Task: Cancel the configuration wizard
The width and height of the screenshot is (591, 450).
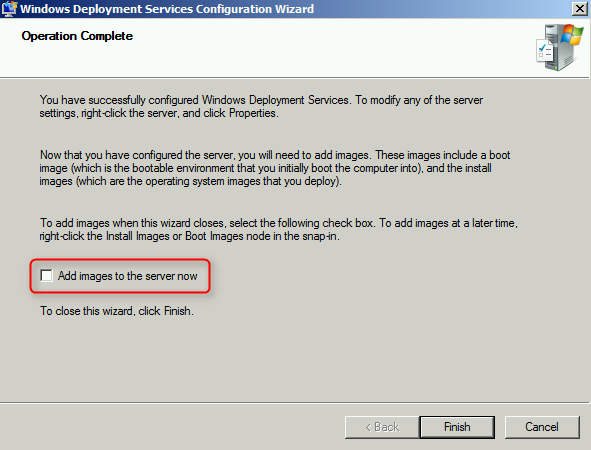Action: [542, 427]
